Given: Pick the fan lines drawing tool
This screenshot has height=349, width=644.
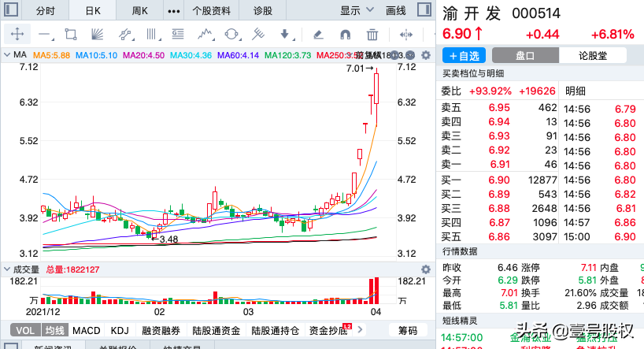Looking at the screenshot, I should point(97,35).
